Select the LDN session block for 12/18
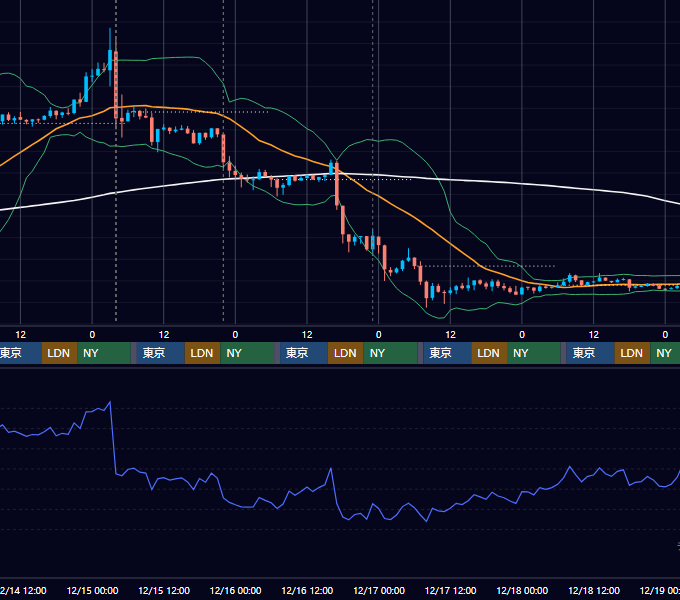 [x=632, y=353]
